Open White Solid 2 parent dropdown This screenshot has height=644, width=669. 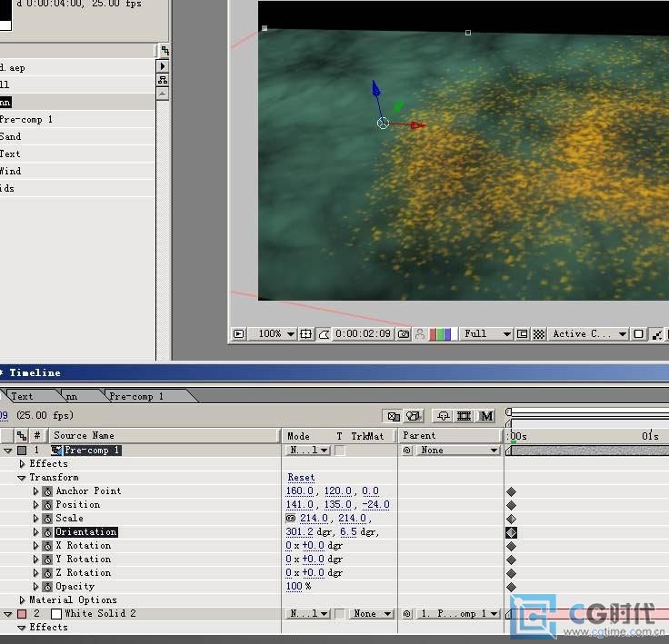coord(456,614)
